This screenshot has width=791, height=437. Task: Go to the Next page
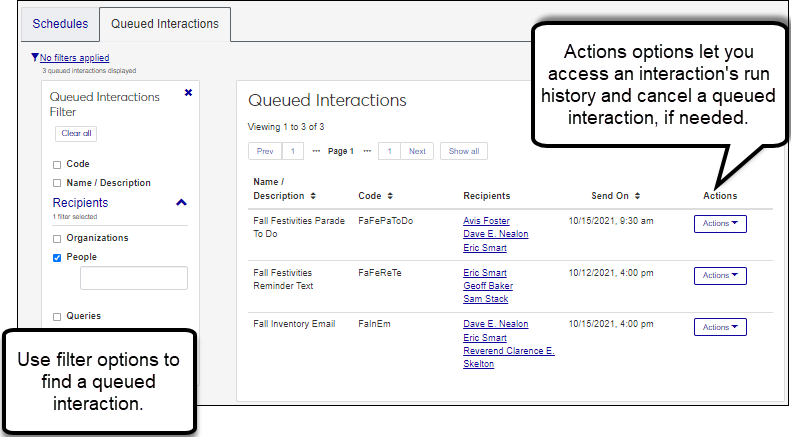417,152
